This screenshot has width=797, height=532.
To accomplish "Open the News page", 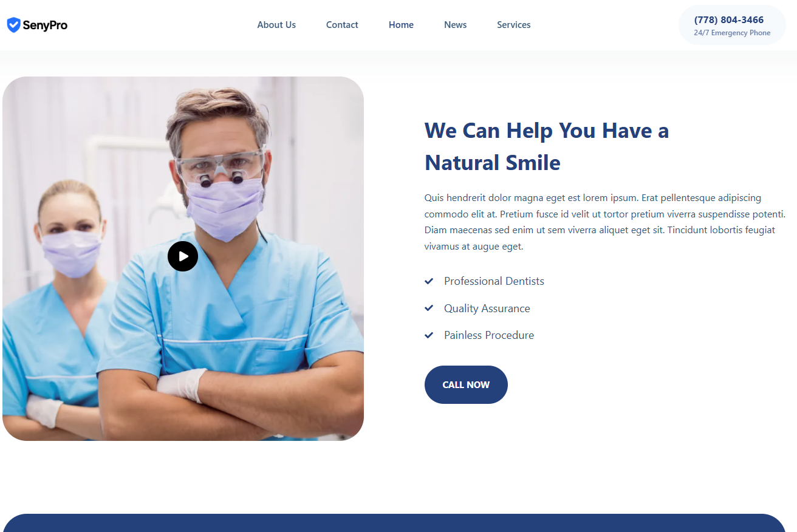I will (455, 25).
